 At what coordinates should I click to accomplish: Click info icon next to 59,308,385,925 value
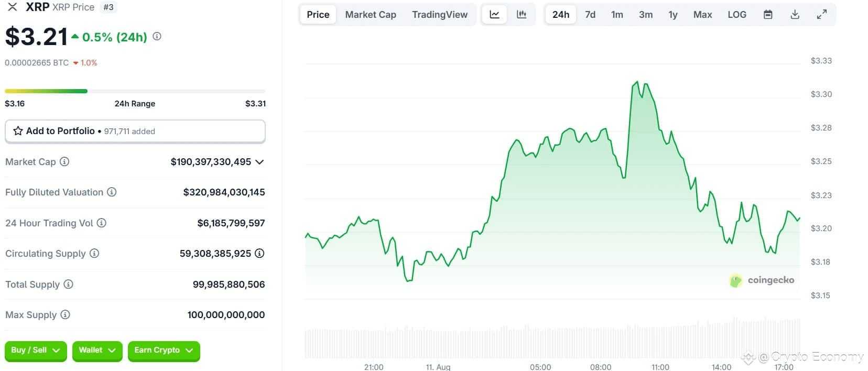(259, 253)
